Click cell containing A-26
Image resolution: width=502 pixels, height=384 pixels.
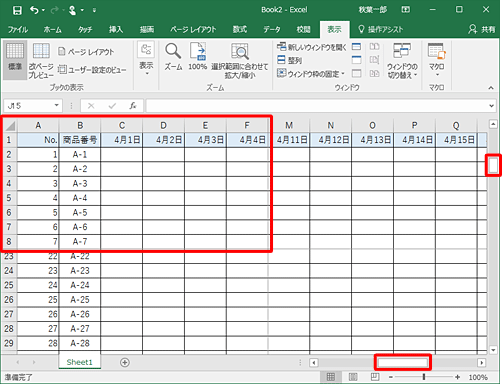pyautogui.click(x=80, y=314)
